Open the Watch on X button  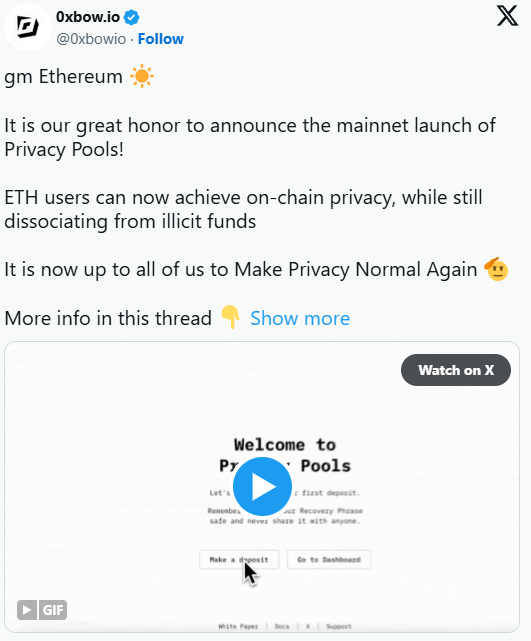pos(456,370)
